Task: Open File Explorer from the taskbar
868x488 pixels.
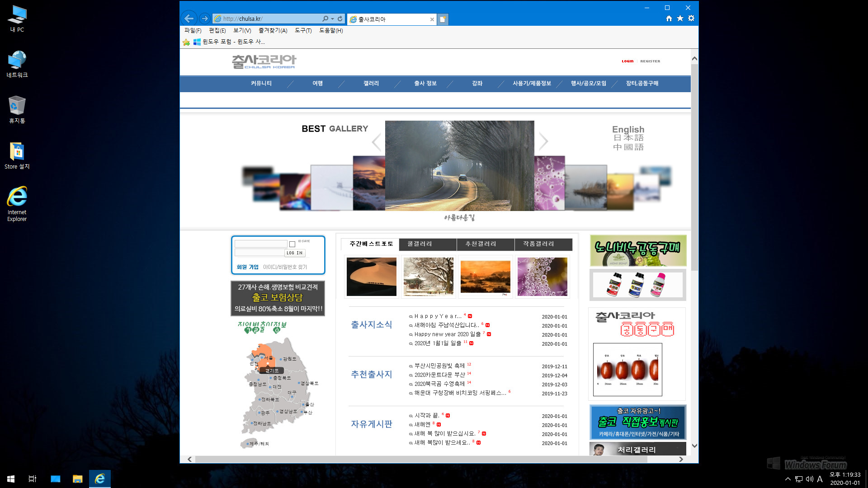Action: click(77, 479)
